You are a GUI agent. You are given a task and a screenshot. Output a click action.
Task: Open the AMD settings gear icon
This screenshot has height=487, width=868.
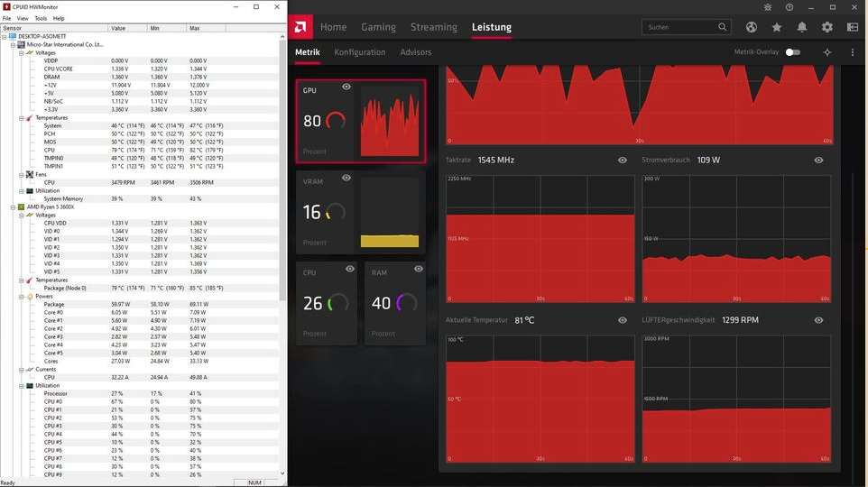point(827,27)
